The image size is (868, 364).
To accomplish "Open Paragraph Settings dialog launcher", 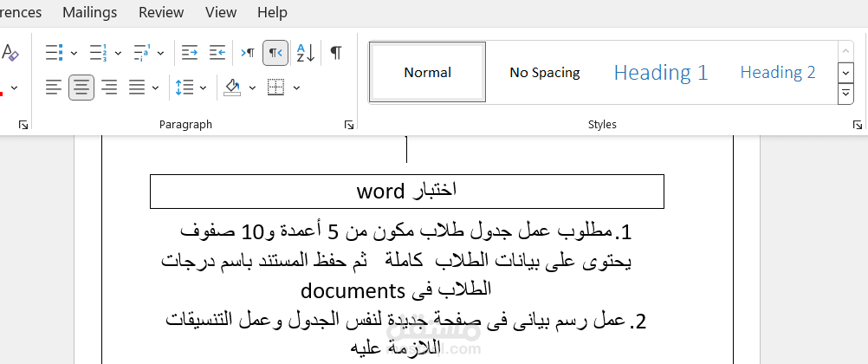I will [349, 125].
